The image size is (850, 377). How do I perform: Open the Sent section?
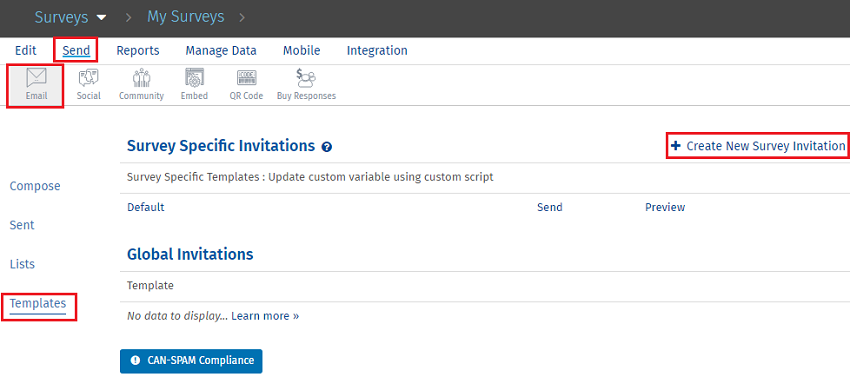tap(22, 225)
